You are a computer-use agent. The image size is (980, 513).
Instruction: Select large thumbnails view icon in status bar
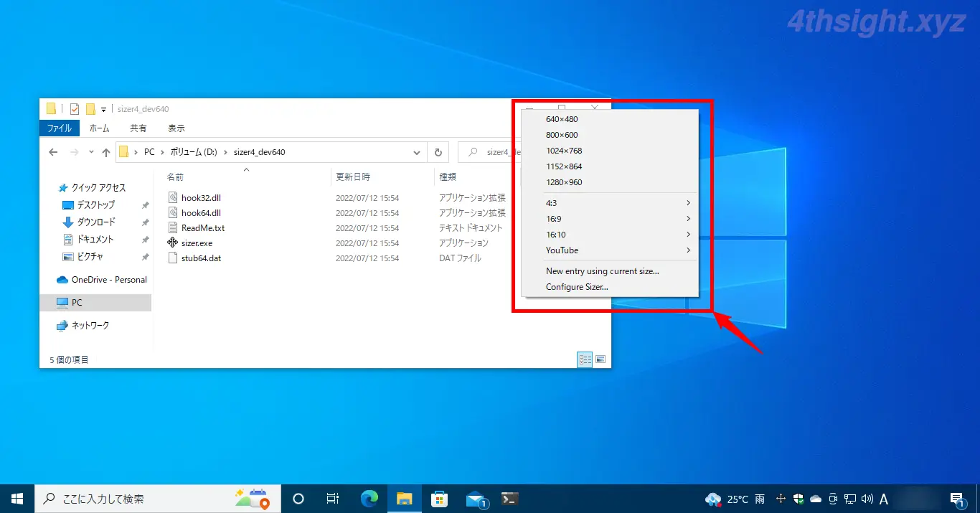coord(600,359)
